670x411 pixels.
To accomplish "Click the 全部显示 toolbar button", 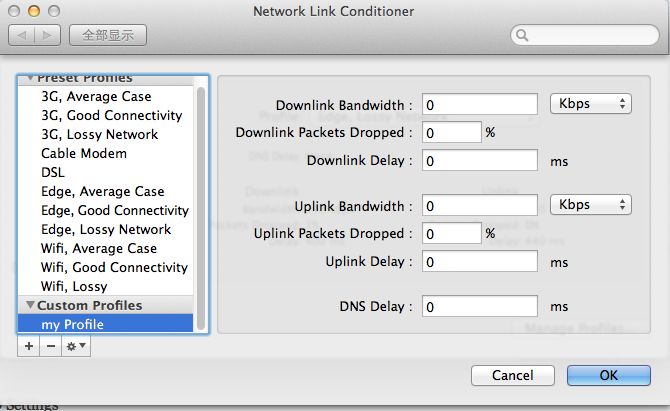I will click(108, 35).
